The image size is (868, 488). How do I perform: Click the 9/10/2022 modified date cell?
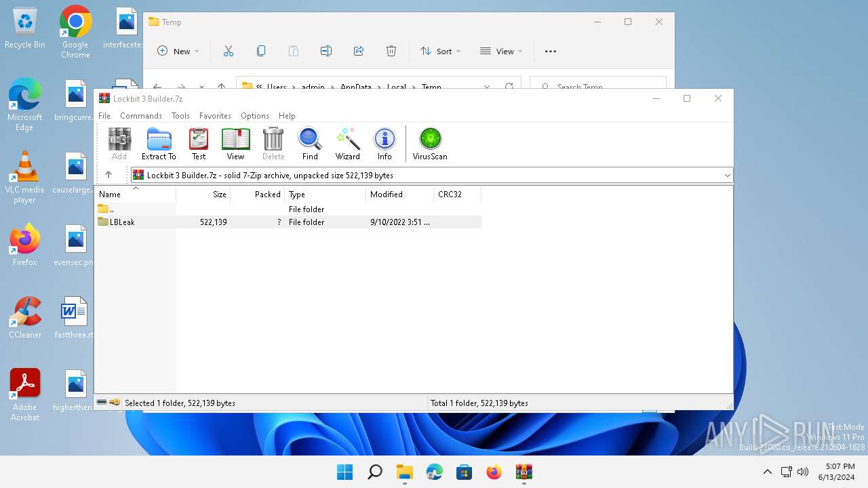coord(400,222)
